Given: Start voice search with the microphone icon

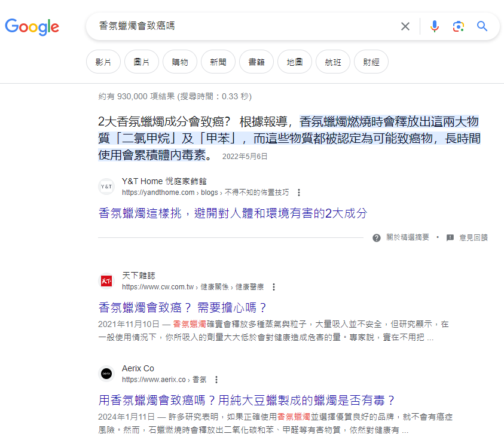Looking at the screenshot, I should (x=435, y=26).
